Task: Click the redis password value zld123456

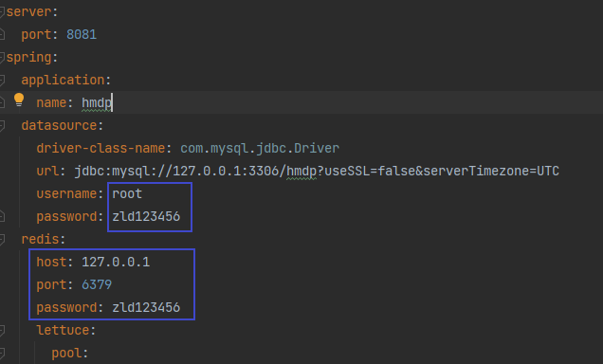Action: (x=146, y=307)
